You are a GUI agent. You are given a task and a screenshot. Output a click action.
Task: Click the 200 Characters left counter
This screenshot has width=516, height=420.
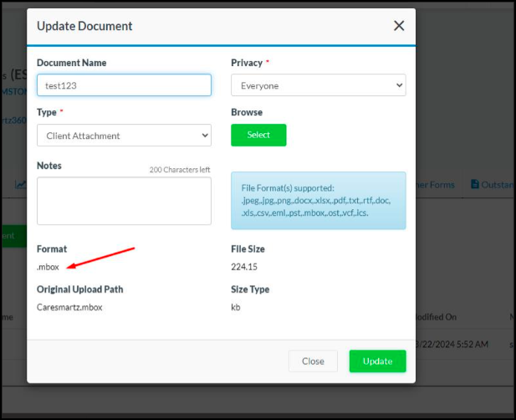[x=180, y=170]
